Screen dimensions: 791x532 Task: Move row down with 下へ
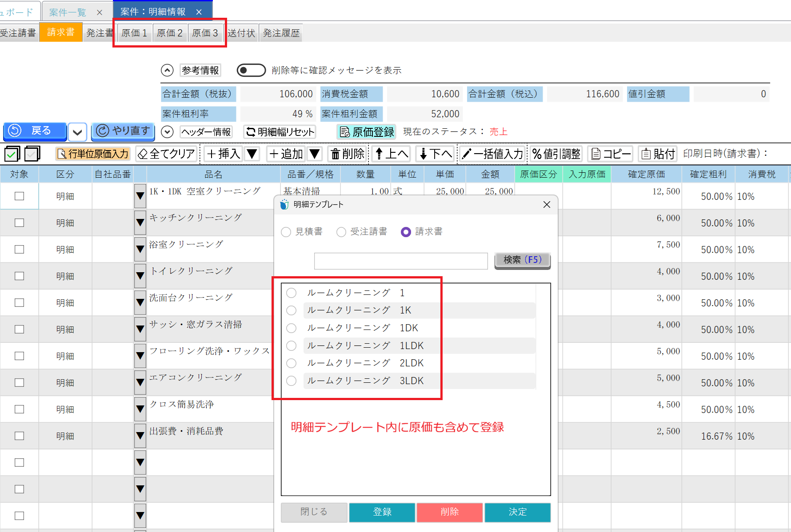point(435,154)
